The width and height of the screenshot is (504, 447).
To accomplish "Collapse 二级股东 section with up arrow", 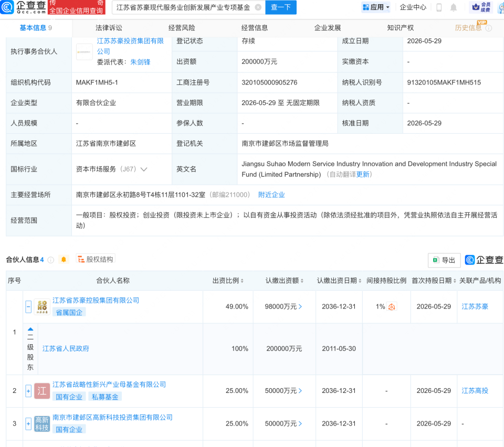I will point(30,329).
